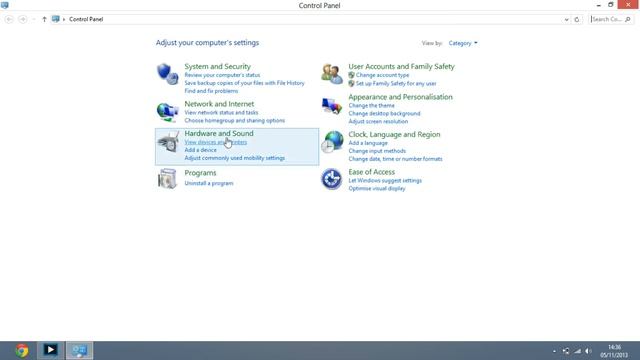Open the Hardware and Sound printer icon

click(x=168, y=142)
